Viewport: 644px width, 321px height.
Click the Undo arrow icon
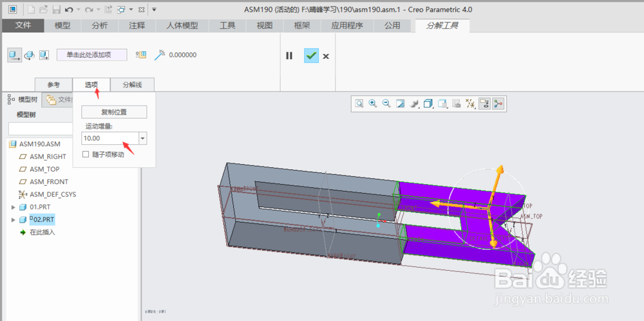(69, 9)
